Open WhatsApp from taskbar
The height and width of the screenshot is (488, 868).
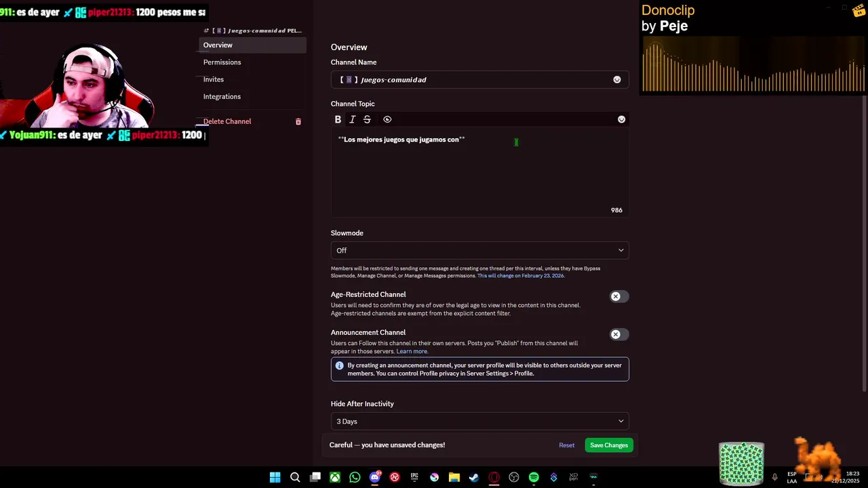pyautogui.click(x=355, y=477)
